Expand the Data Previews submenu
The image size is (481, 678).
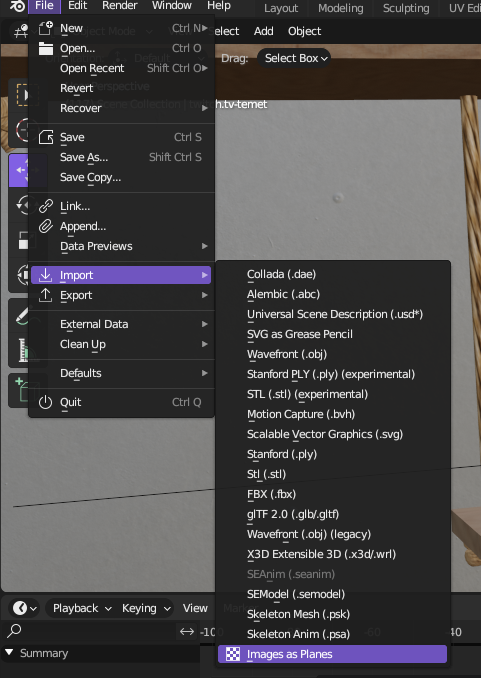pos(122,246)
